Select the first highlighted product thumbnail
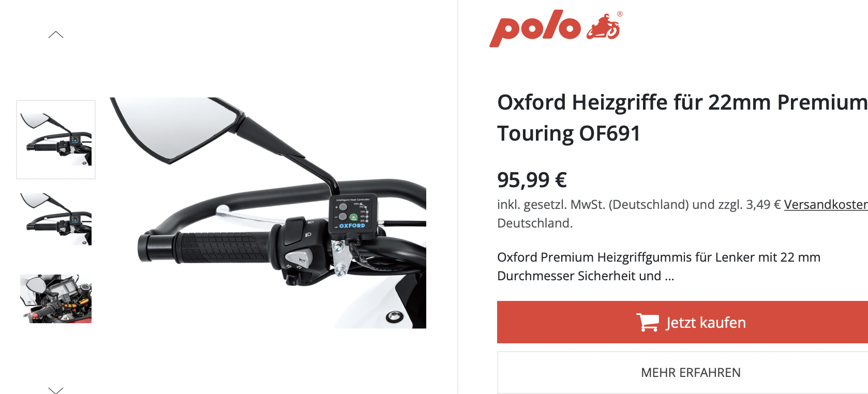 pyautogui.click(x=56, y=140)
